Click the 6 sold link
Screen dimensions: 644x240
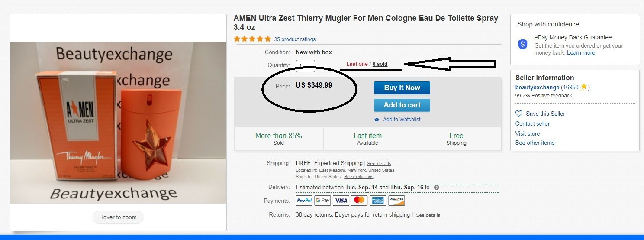(x=380, y=64)
